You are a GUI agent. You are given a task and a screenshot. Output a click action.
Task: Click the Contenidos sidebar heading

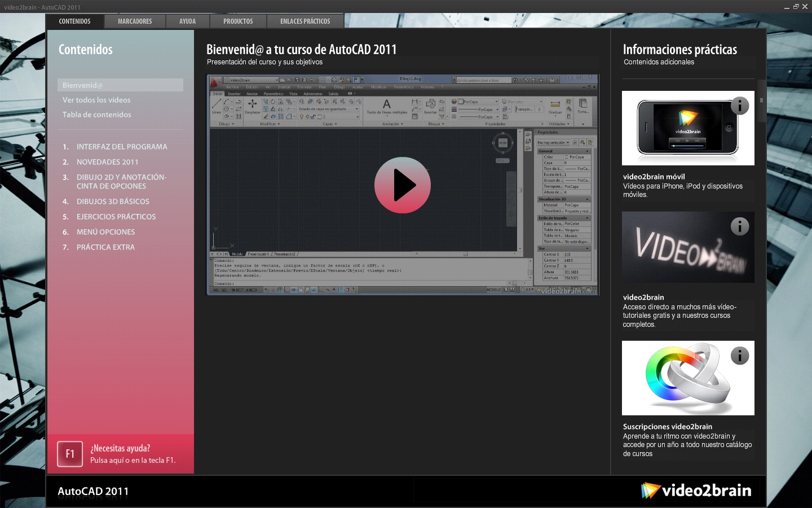point(86,50)
